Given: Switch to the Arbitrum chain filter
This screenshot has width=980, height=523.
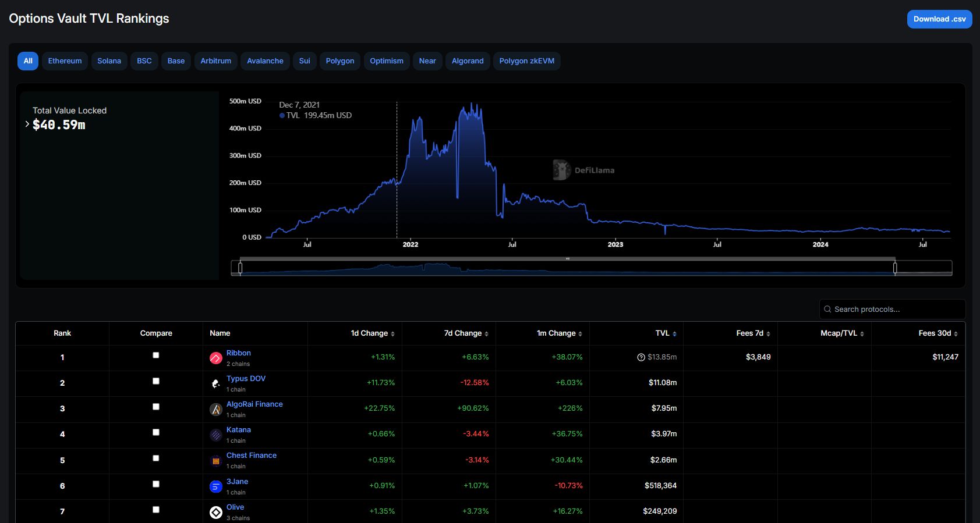Looking at the screenshot, I should point(215,61).
